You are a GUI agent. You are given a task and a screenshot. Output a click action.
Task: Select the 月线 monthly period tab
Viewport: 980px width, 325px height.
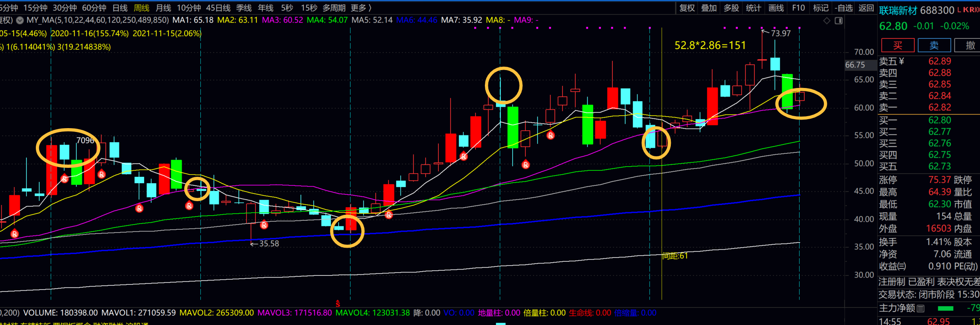pos(163,8)
